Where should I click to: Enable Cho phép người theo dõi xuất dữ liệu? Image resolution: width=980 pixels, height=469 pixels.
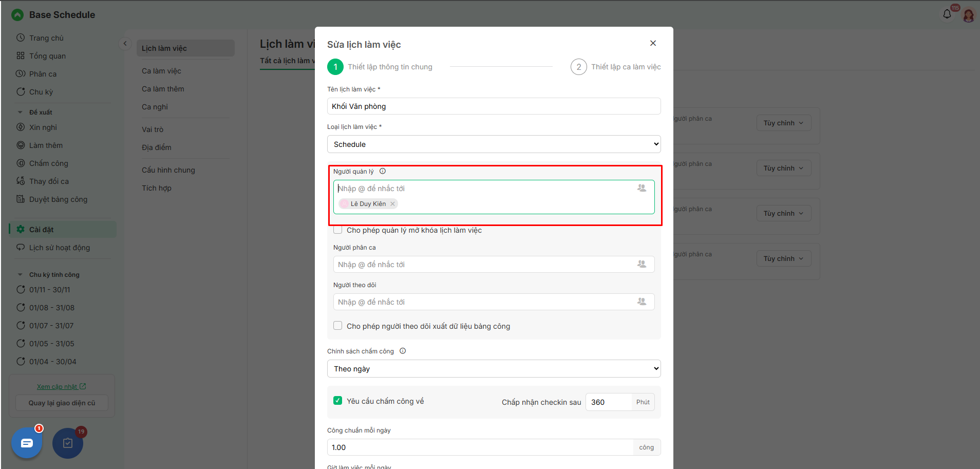point(338,326)
